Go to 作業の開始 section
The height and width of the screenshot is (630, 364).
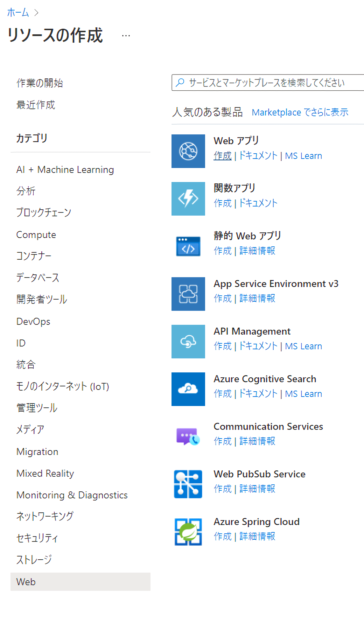click(x=40, y=83)
